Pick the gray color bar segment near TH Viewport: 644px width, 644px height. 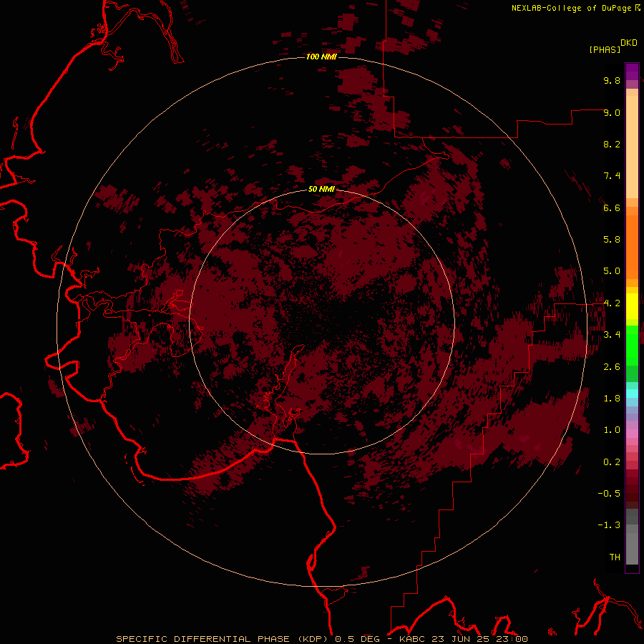[632, 548]
